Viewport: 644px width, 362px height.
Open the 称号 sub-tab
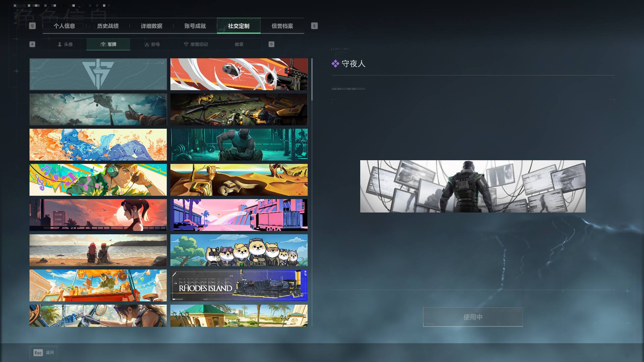(152, 44)
